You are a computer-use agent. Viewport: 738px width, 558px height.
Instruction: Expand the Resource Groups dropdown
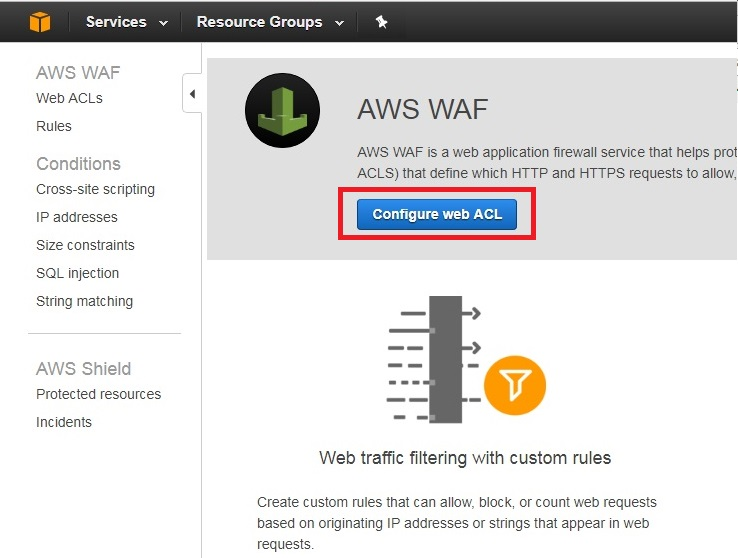(x=270, y=22)
